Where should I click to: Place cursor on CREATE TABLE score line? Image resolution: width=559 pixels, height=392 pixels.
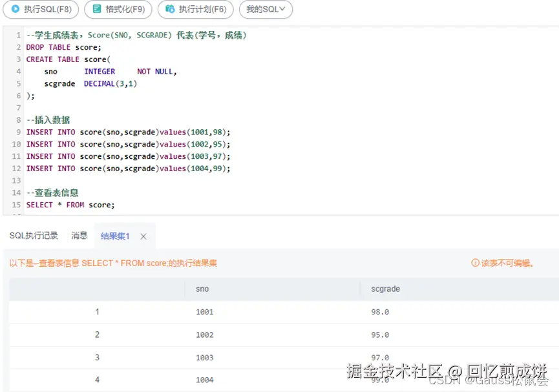(x=68, y=59)
